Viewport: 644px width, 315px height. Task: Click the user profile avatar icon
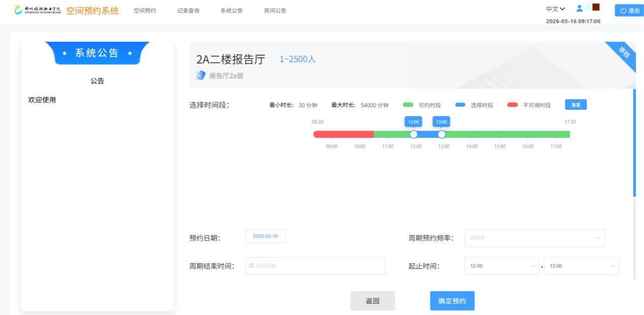pyautogui.click(x=579, y=9)
